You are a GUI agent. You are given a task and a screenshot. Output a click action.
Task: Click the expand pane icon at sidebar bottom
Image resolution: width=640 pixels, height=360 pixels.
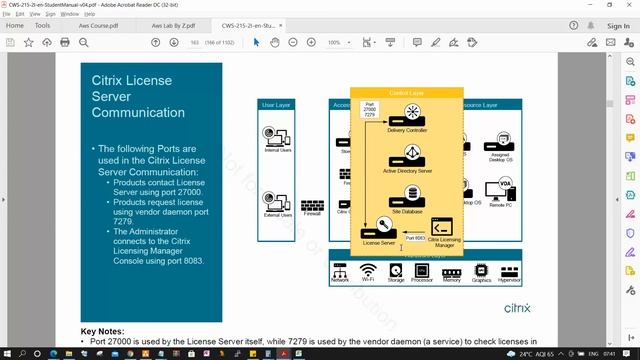631,338
